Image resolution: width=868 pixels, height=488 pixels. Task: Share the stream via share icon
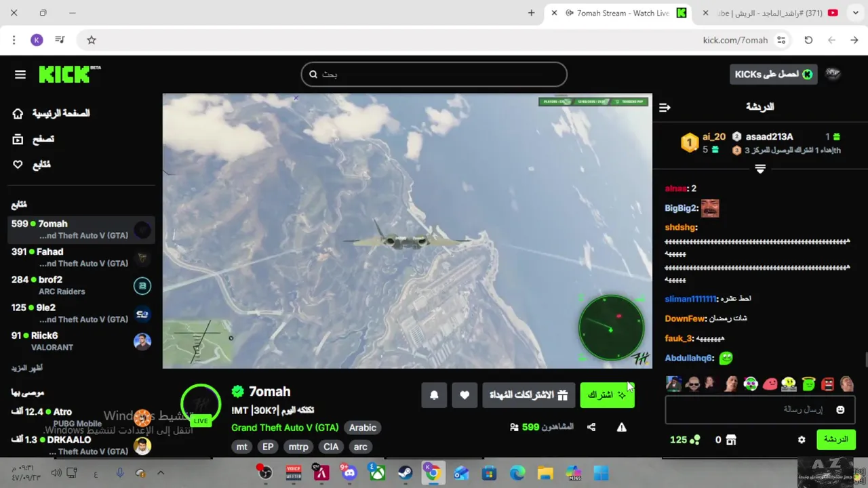tap(591, 427)
